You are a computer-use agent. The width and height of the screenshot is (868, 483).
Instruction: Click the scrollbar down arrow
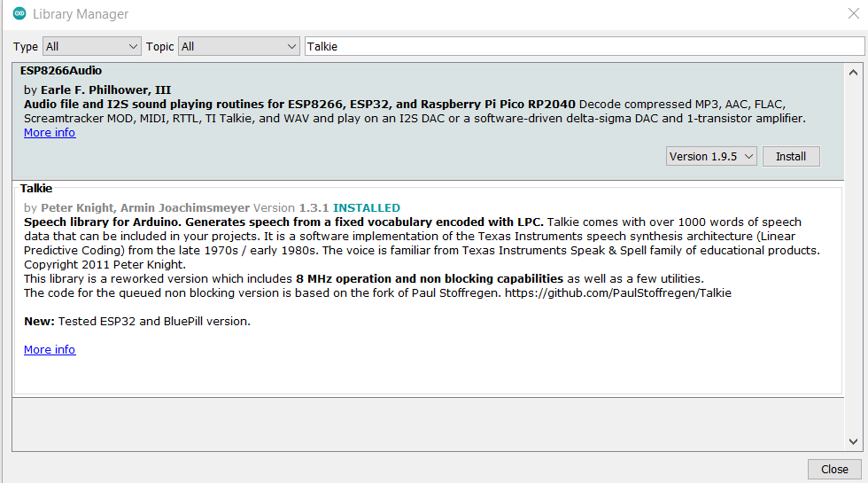(x=853, y=441)
